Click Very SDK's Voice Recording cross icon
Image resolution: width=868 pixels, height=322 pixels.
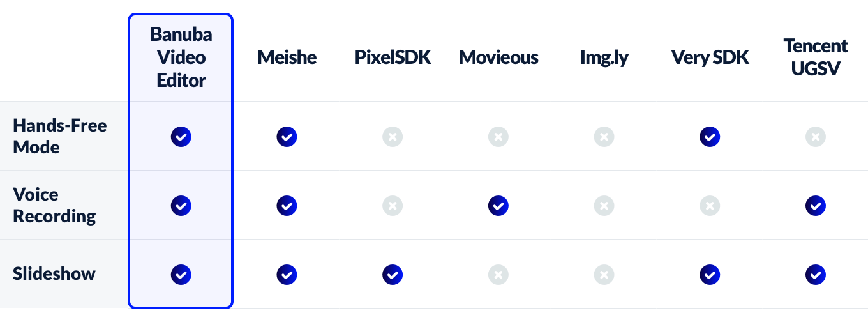tap(710, 205)
